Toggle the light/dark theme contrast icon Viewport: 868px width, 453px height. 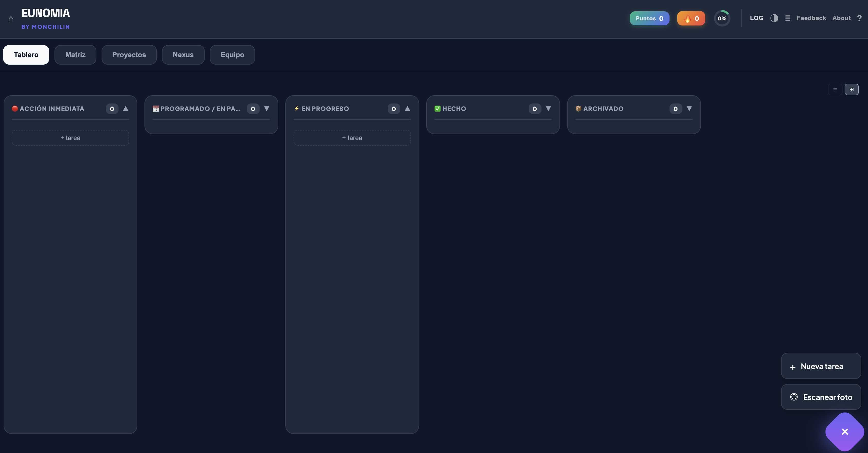point(774,18)
